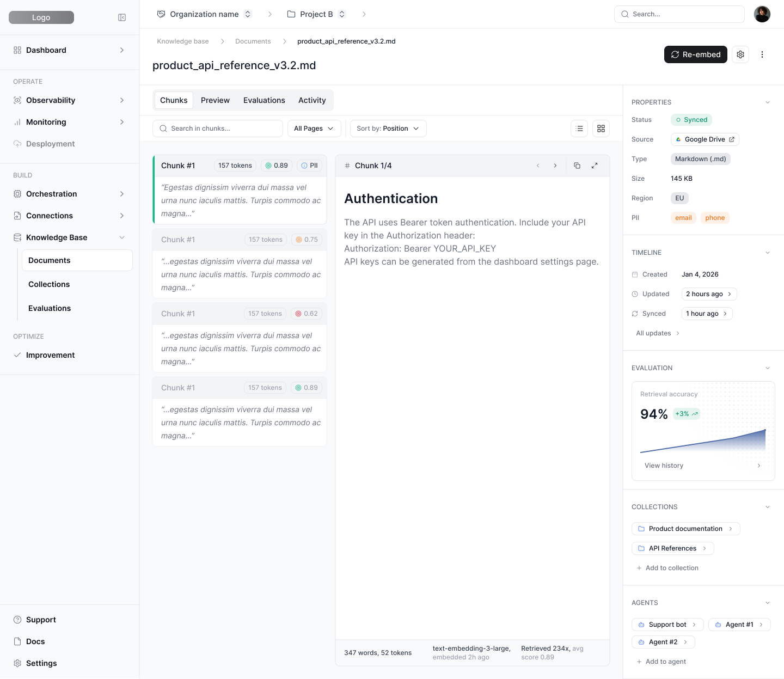Screen dimensions: 784x679
Task: Open the All Pages dropdown
Action: point(314,129)
